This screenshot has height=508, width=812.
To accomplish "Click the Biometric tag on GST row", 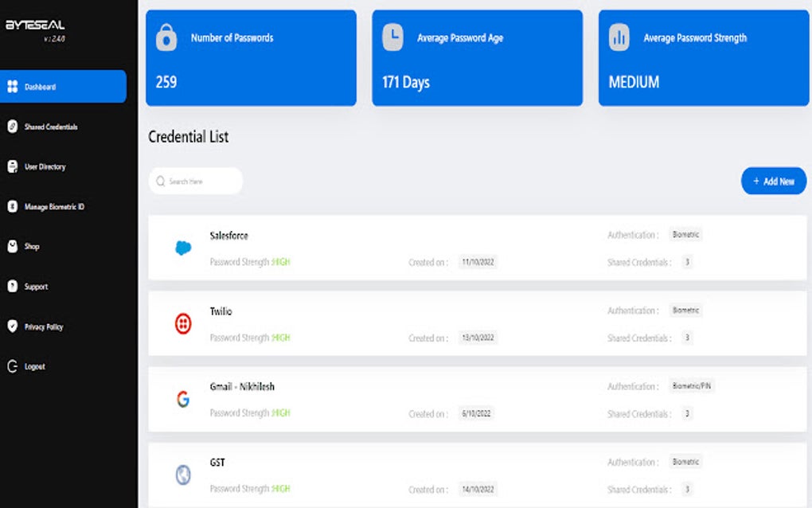I will pos(685,461).
